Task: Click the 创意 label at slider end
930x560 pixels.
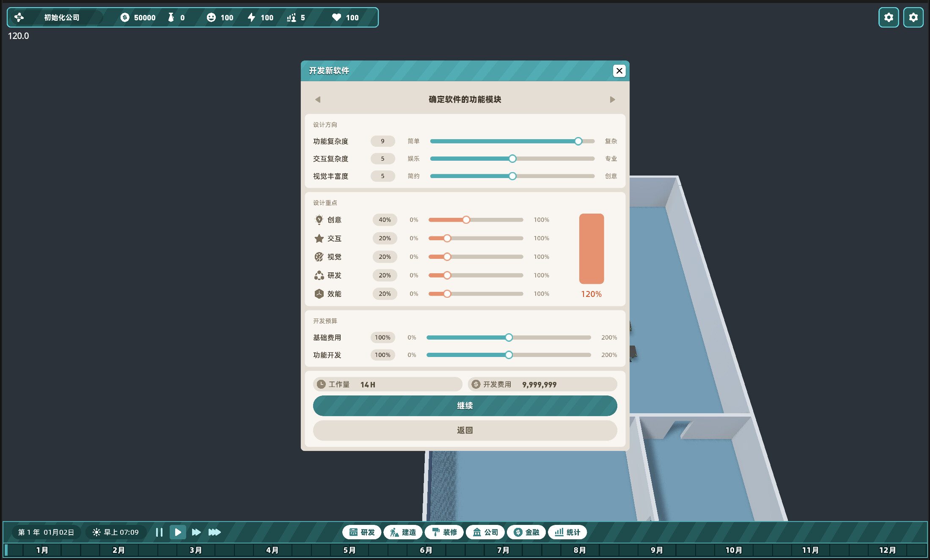Action: pos(611,176)
